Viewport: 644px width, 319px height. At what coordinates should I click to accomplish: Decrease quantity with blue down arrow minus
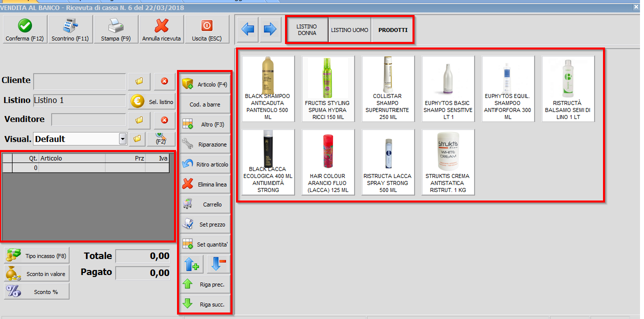(218, 264)
